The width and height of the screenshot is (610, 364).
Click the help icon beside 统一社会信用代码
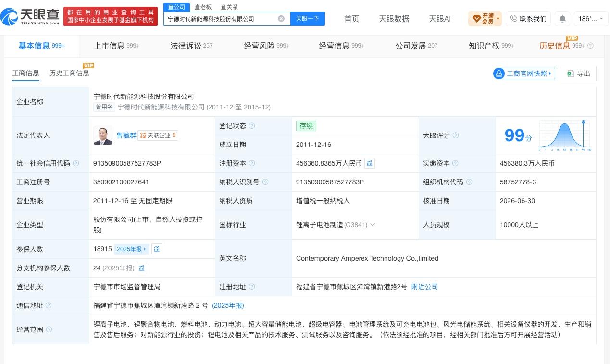pos(76,163)
